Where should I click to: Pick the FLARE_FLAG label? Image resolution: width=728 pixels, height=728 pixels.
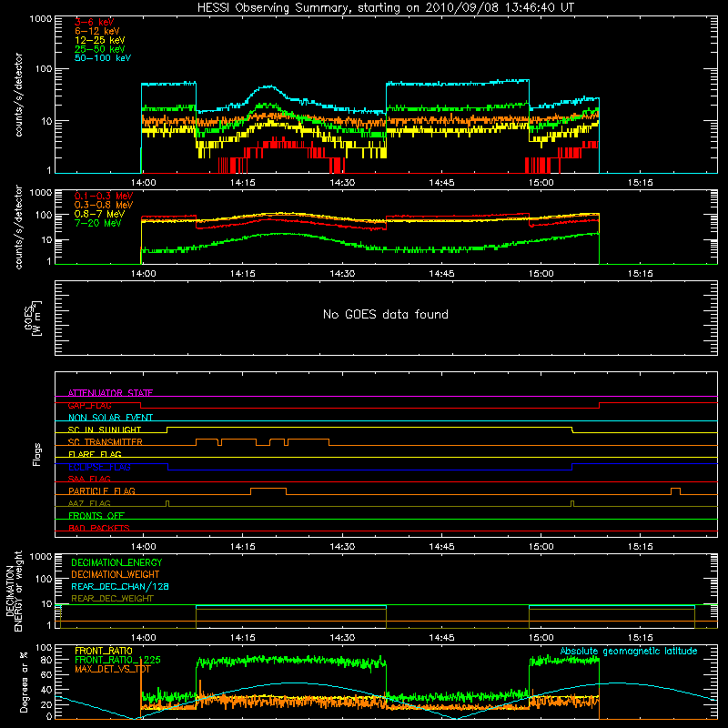pos(95,454)
